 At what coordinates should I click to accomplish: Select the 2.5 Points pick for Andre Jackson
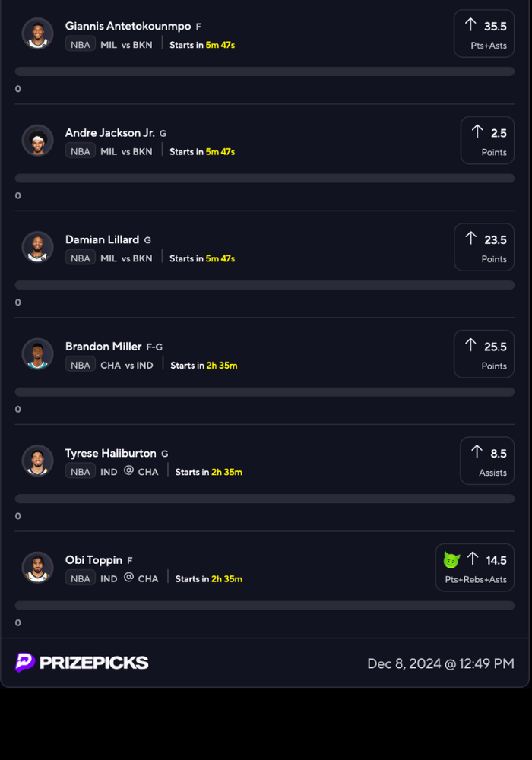[487, 141]
